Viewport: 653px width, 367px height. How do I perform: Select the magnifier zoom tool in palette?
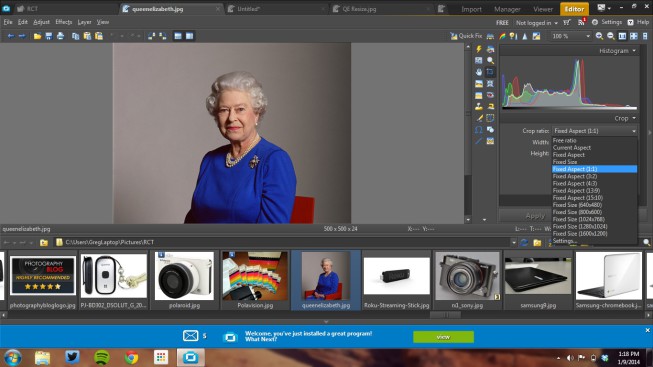point(490,60)
